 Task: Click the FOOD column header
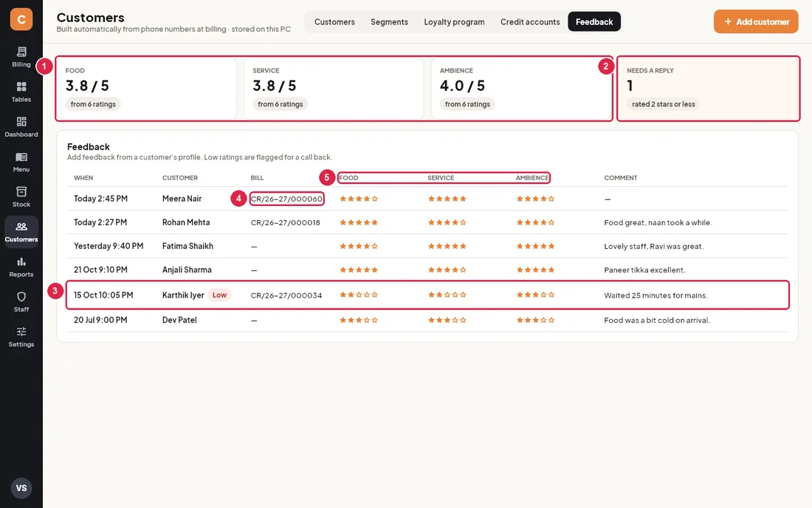[x=348, y=178]
